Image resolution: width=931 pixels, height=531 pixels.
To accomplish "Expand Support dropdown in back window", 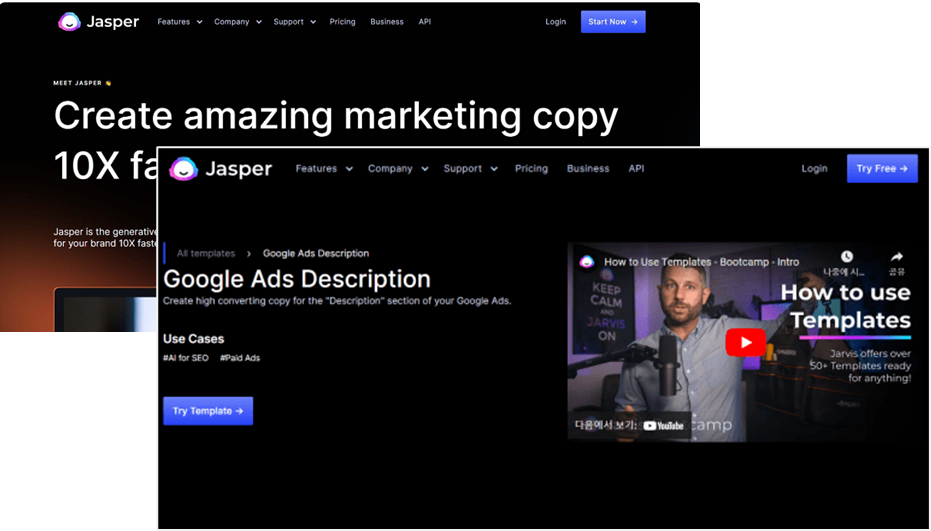I will pos(294,22).
